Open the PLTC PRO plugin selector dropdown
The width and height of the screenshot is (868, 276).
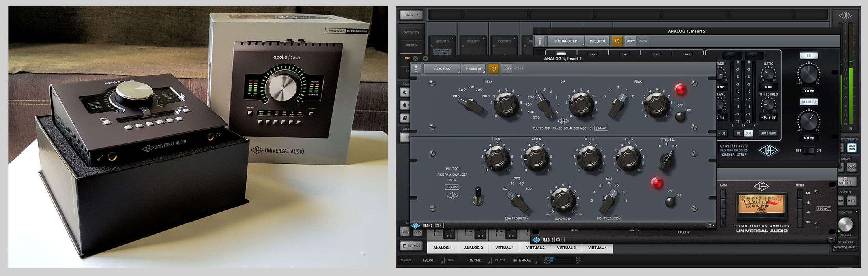click(x=442, y=69)
